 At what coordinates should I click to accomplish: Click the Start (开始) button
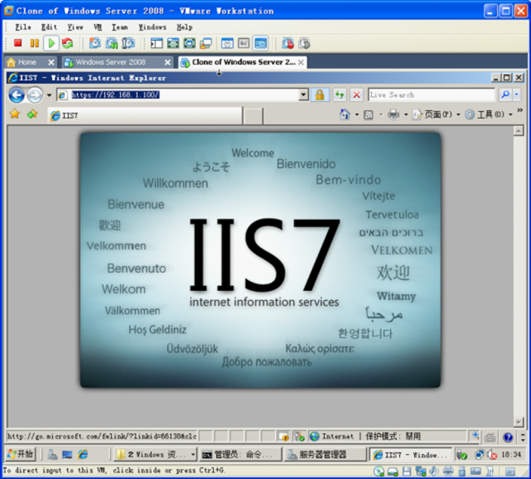(21, 454)
